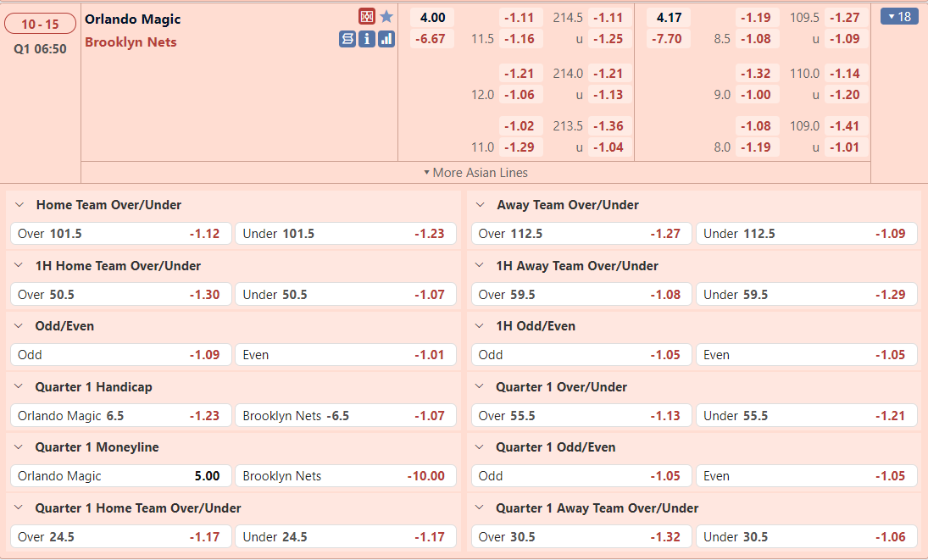928x560 pixels.
Task: Bet Over 112.5 away team total
Action: pos(581,234)
